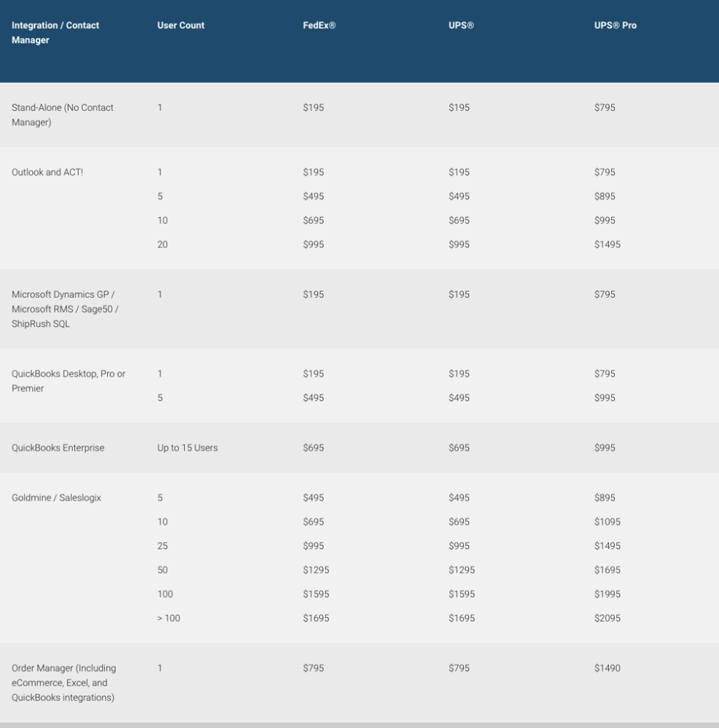Click the UPS '$695' price for QuickBooks Enterprise
The height and width of the screenshot is (728, 719).
(x=459, y=448)
